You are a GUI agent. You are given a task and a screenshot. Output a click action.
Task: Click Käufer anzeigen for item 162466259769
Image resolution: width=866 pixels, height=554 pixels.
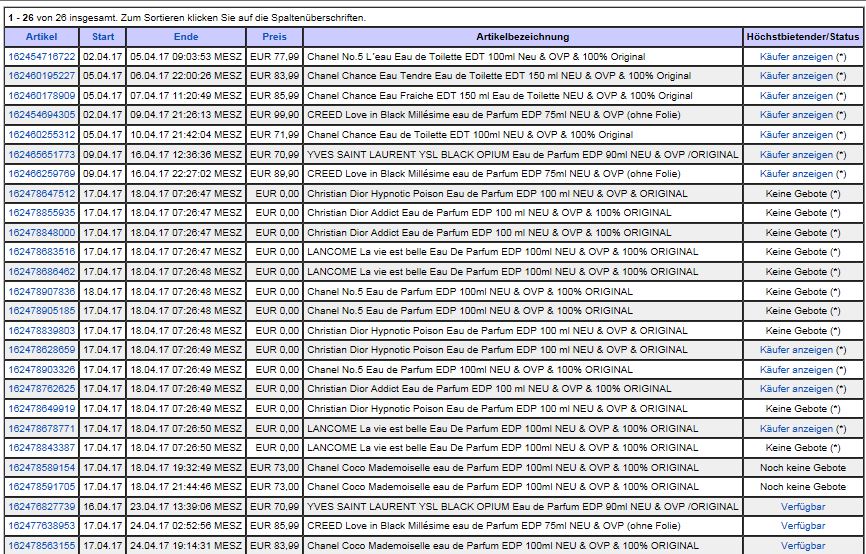pos(796,174)
